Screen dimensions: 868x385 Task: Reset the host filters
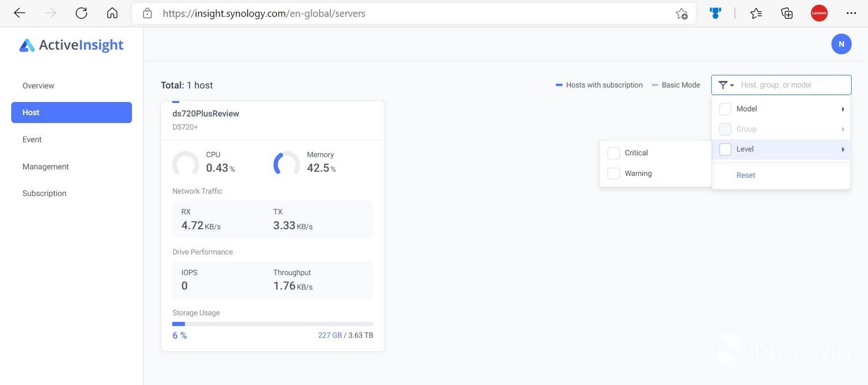tap(745, 175)
